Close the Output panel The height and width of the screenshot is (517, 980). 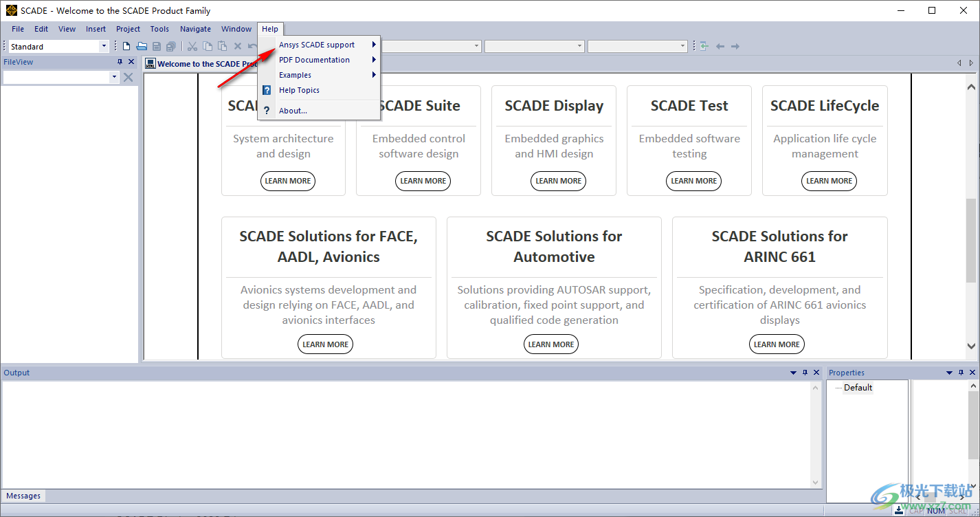(816, 373)
